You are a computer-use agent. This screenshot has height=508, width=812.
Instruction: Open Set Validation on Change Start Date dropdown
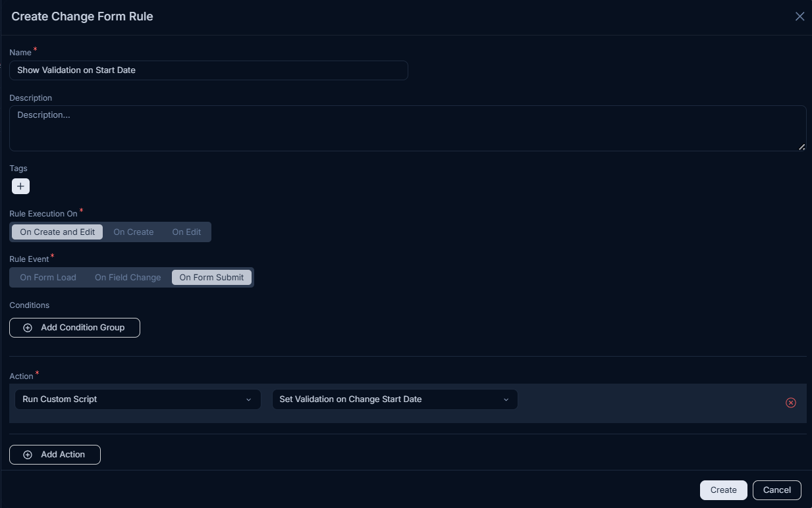394,399
